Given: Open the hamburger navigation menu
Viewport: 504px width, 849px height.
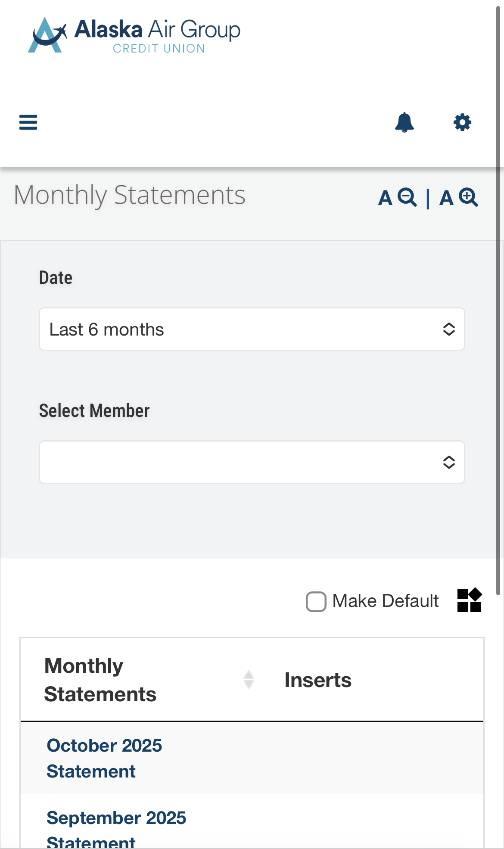Looking at the screenshot, I should pos(28,122).
